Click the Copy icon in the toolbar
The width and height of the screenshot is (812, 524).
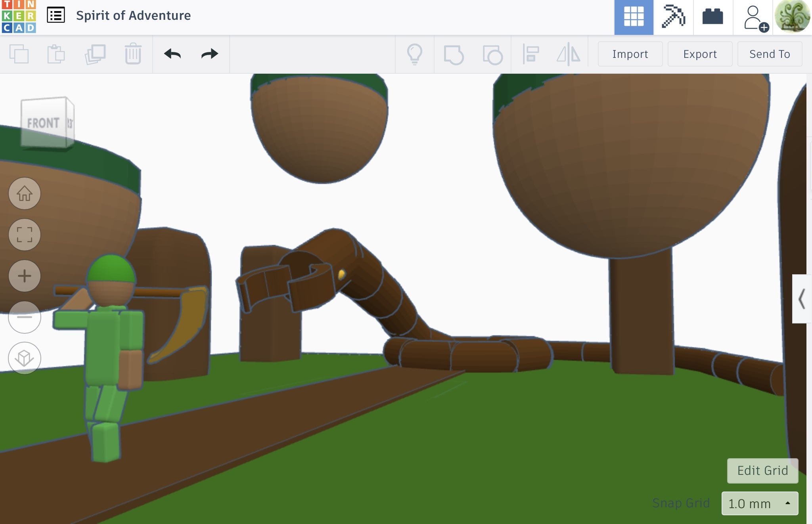(x=19, y=54)
